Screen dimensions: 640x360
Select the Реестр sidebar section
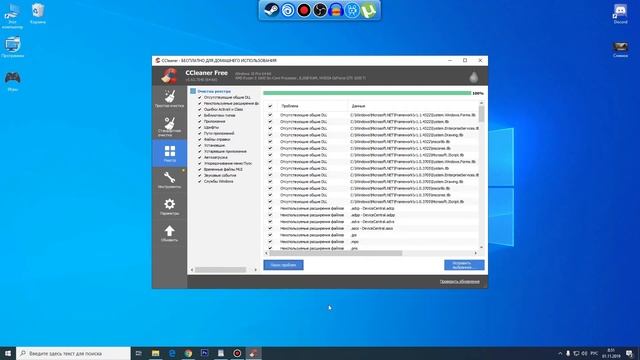(x=169, y=153)
